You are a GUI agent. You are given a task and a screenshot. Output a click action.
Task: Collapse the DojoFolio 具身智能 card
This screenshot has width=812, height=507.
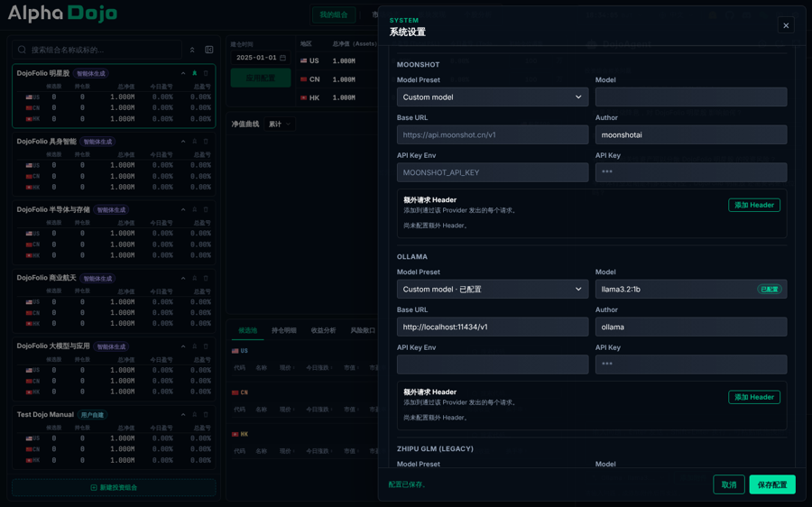click(x=183, y=142)
